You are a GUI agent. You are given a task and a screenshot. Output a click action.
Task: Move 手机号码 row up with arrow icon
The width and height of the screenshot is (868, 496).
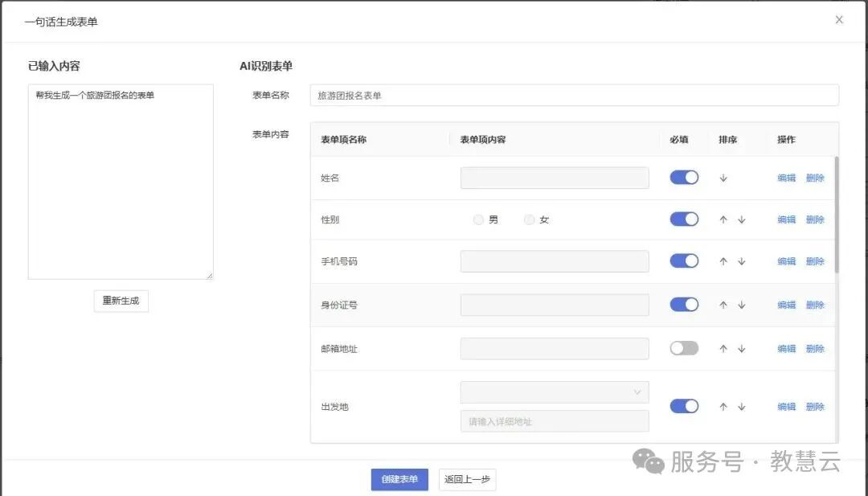coord(723,261)
